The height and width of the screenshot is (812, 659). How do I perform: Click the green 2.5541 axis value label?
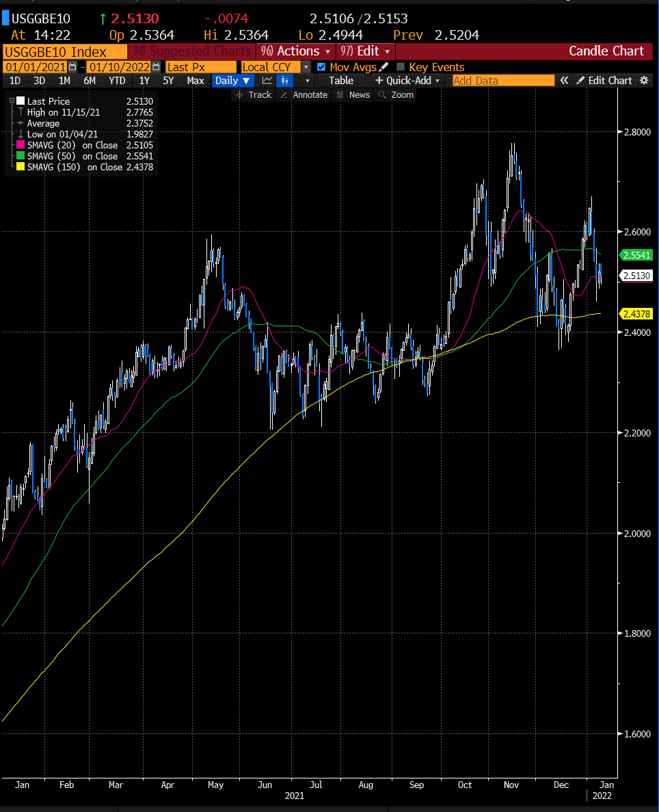coord(636,255)
